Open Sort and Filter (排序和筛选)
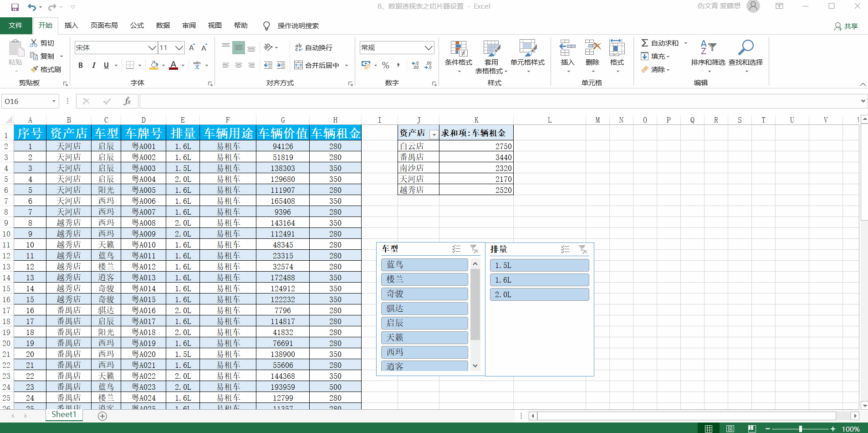 [x=708, y=56]
